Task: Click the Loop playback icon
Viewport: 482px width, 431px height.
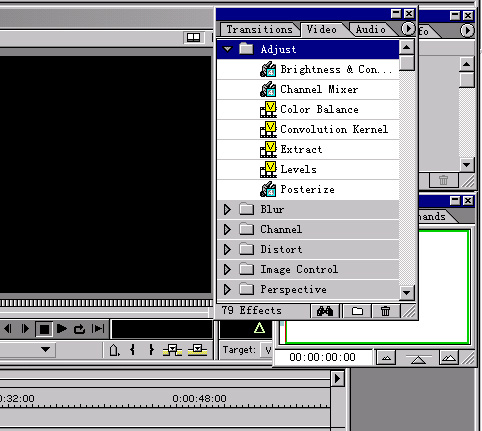Action: [79, 329]
